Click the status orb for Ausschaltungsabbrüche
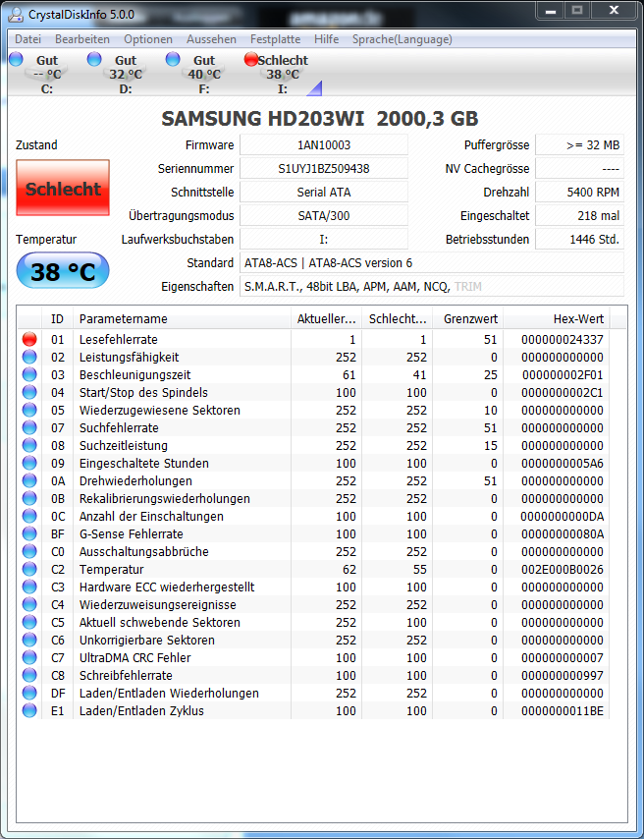Image resolution: width=644 pixels, height=839 pixels. click(29, 551)
